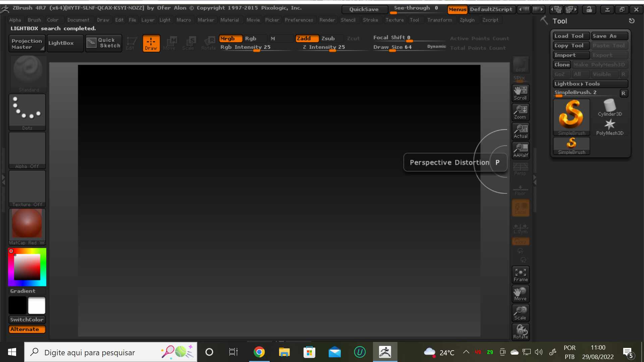Open Chrome from the taskbar

pos(259,352)
